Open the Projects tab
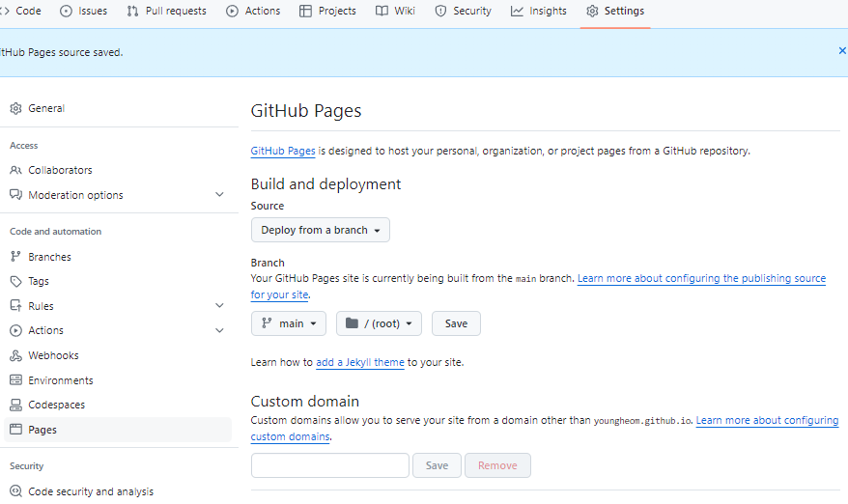Viewport: 848px width, 504px height. (327, 11)
